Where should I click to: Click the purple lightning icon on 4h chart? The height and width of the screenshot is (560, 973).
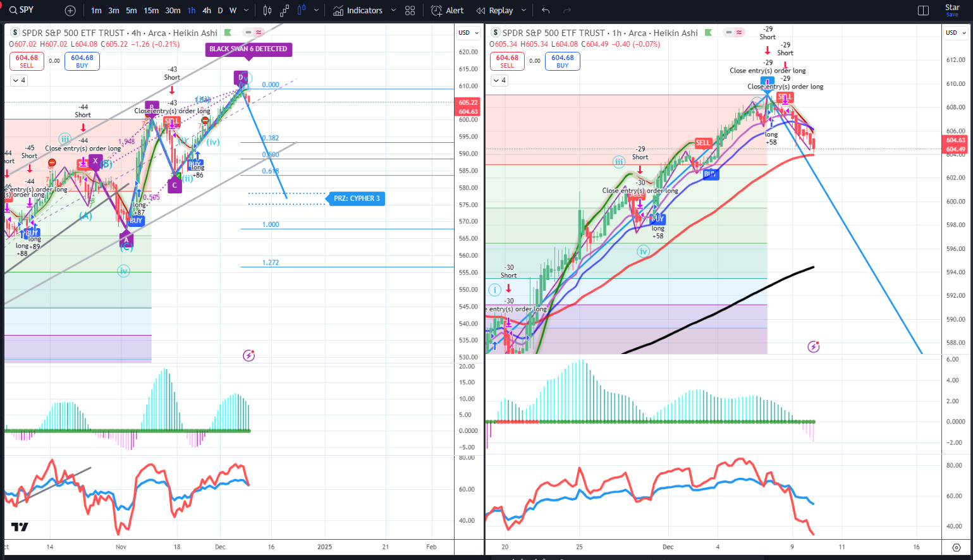click(x=249, y=356)
